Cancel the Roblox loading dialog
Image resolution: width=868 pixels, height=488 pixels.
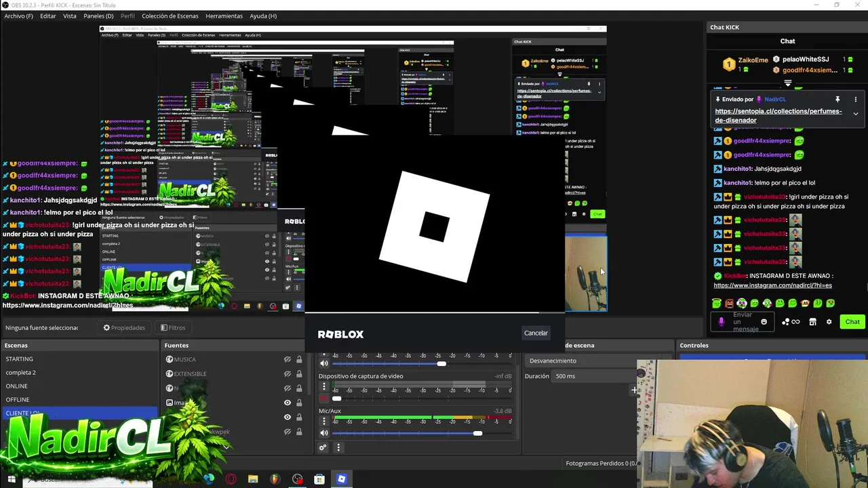536,333
